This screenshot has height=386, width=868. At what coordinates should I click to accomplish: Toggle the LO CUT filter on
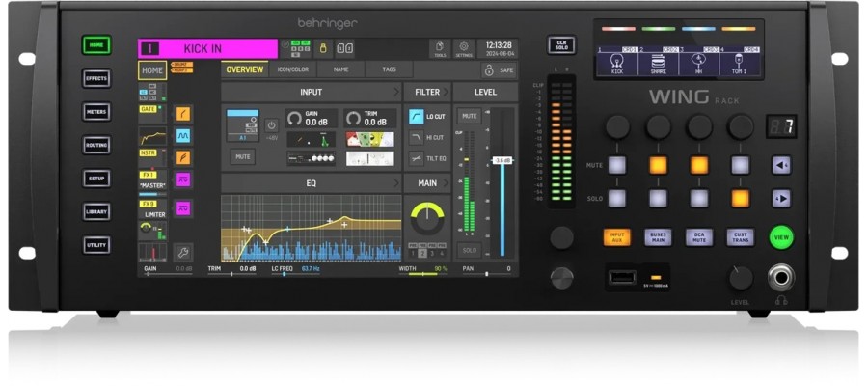[427, 117]
